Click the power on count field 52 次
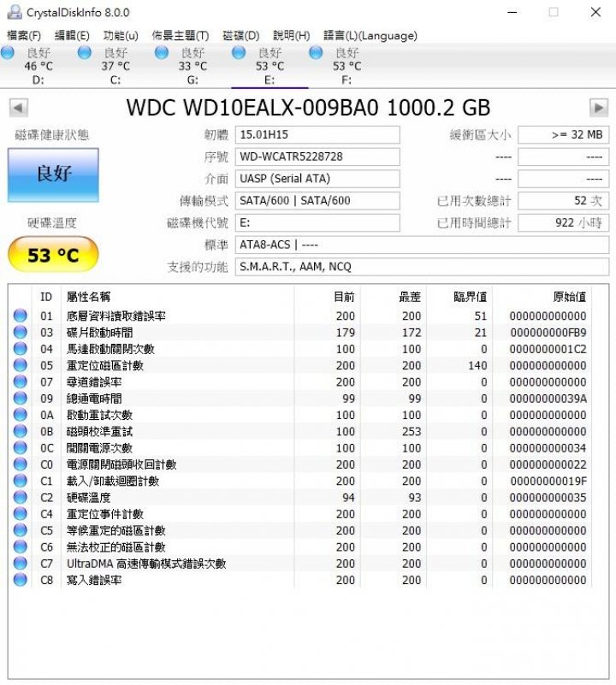This screenshot has height=685, width=616. pyautogui.click(x=564, y=201)
